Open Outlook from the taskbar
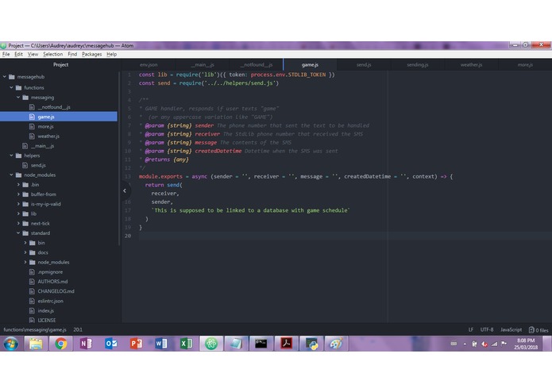 click(111, 344)
